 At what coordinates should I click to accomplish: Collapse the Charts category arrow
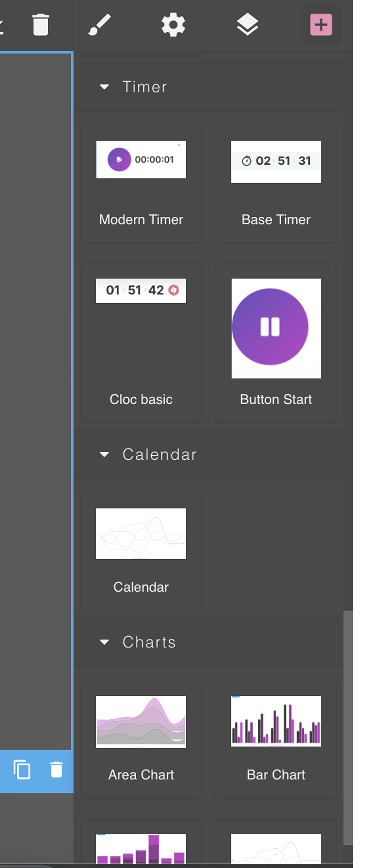point(104,642)
